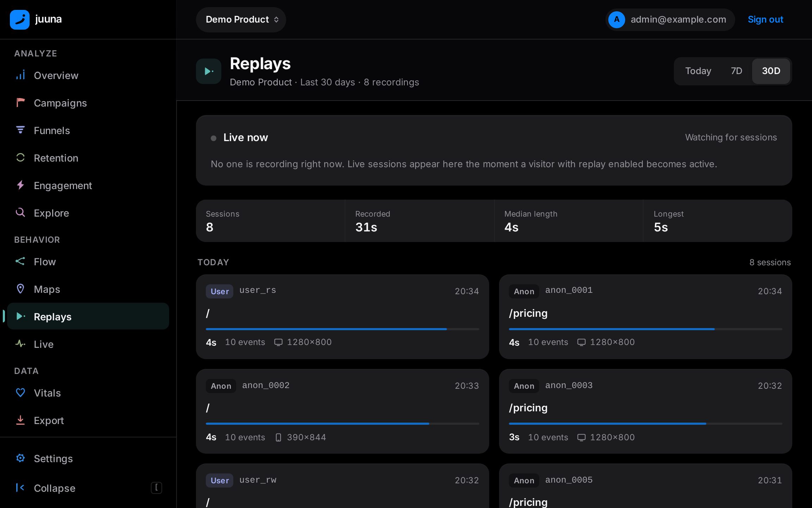Click the bracket keyboard shortcut badge beside Collapse
Viewport: 812px width, 508px height.
(x=156, y=488)
